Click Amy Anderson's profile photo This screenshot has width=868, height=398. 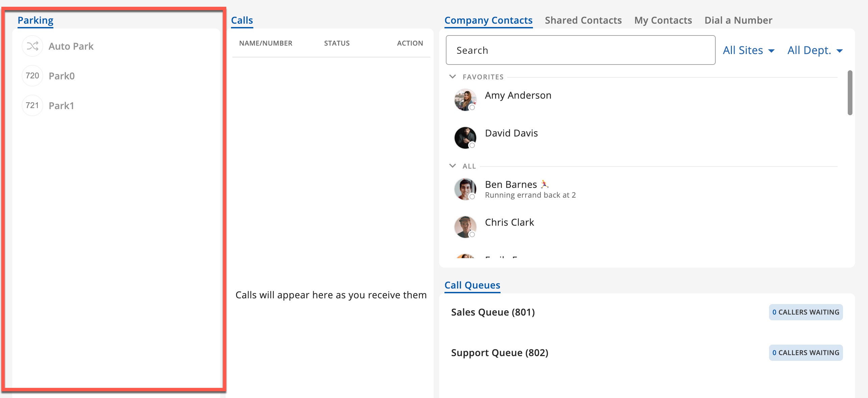[x=465, y=100]
